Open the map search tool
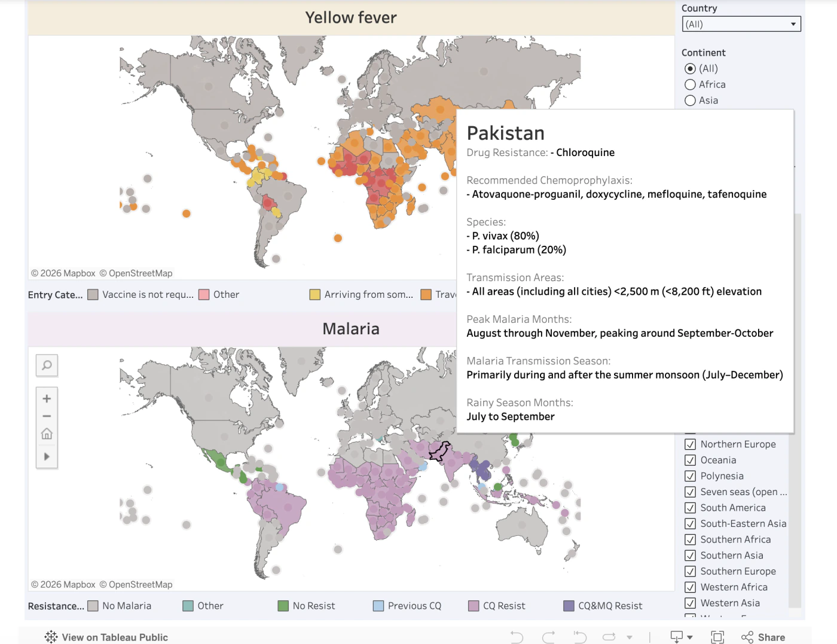This screenshot has height=644, width=837. tap(47, 365)
